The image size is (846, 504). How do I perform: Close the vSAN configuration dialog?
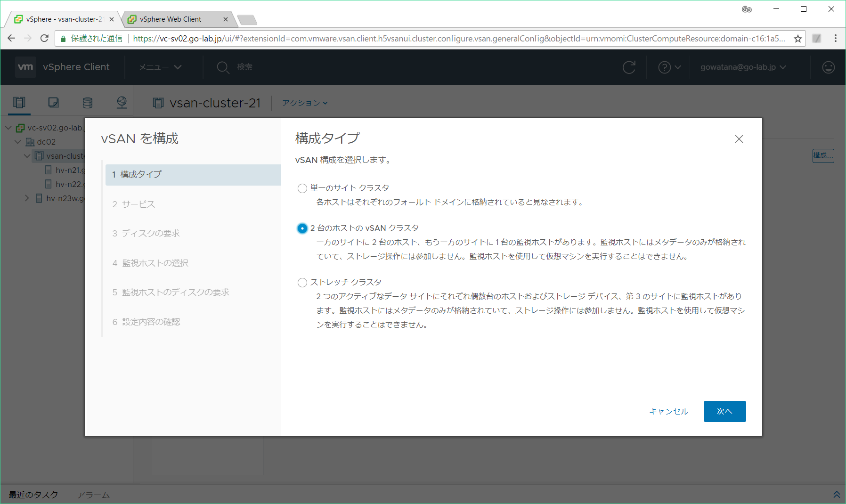739,139
